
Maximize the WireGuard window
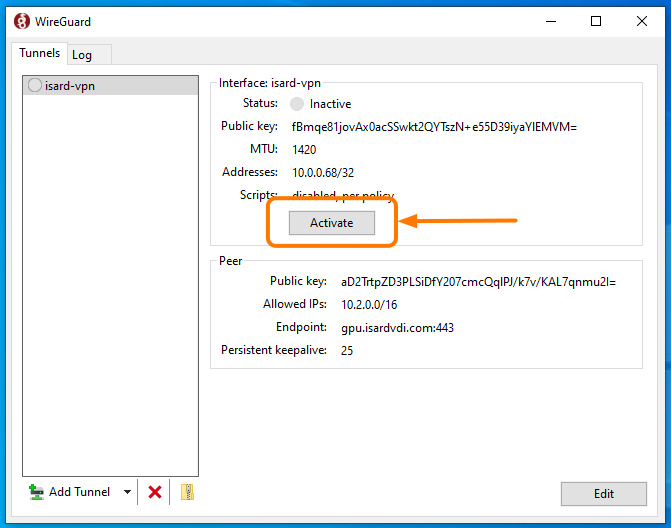(596, 21)
